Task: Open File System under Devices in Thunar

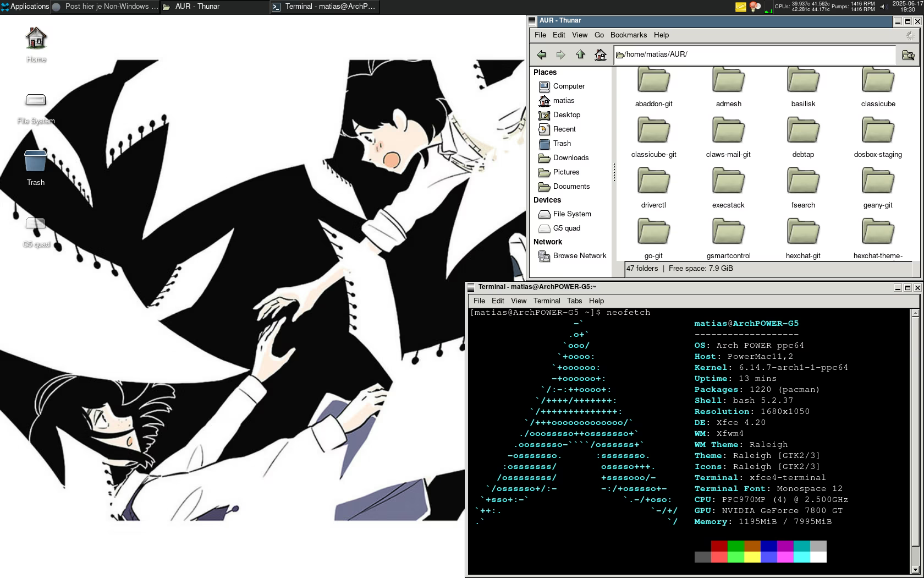Action: (x=572, y=214)
